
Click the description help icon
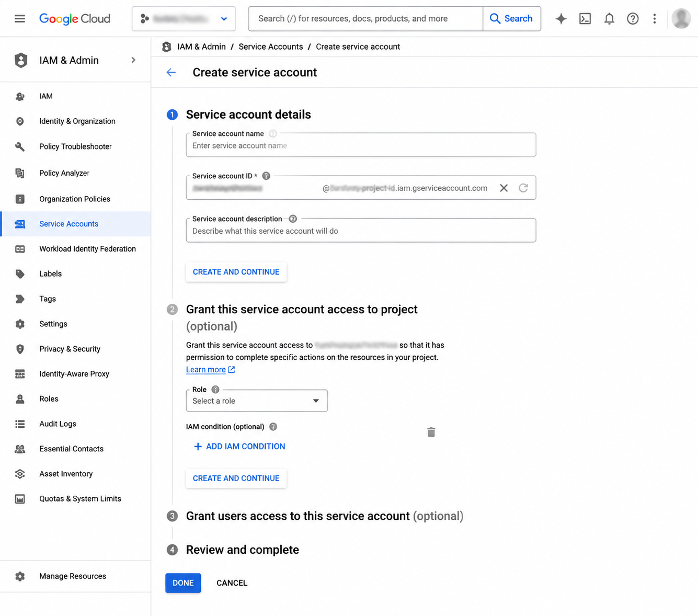coord(293,219)
